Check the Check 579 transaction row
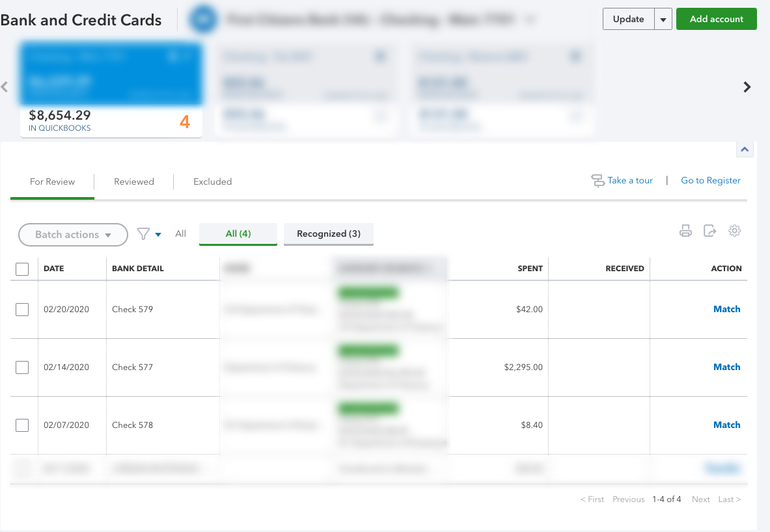 tap(22, 309)
